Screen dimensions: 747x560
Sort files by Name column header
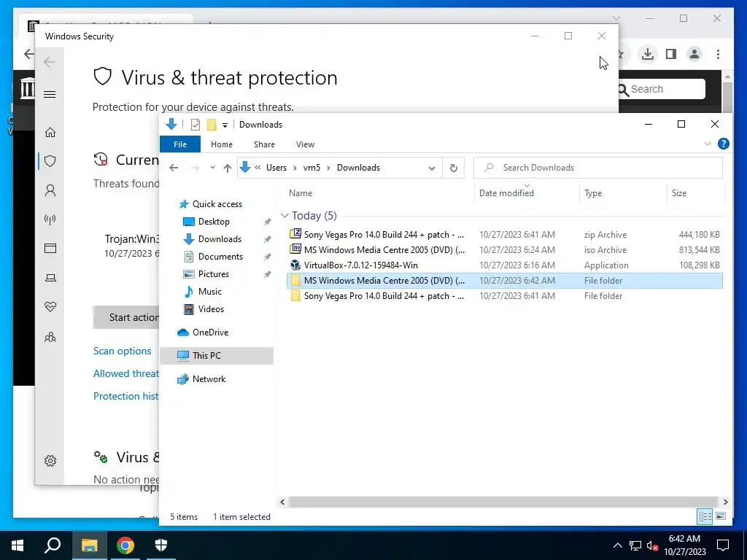point(379,192)
